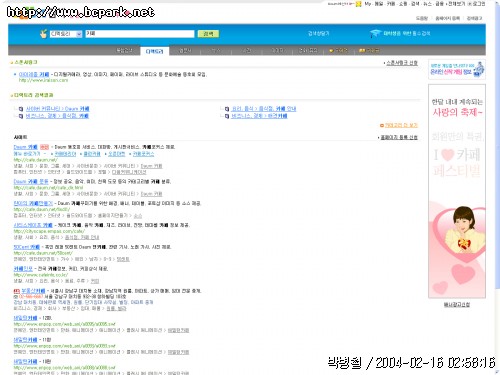Viewport: 500px width, 375px height.
Task: Click the hand mascot icon left of search dropdown
Action: point(43,34)
